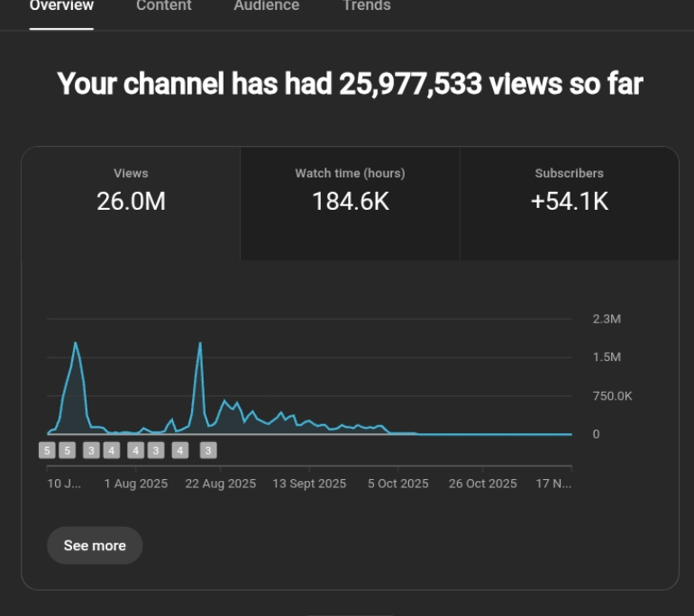Click the chart spike before 22 Aug 2025
Image resolution: width=694 pixels, height=616 pixels.
click(199, 343)
